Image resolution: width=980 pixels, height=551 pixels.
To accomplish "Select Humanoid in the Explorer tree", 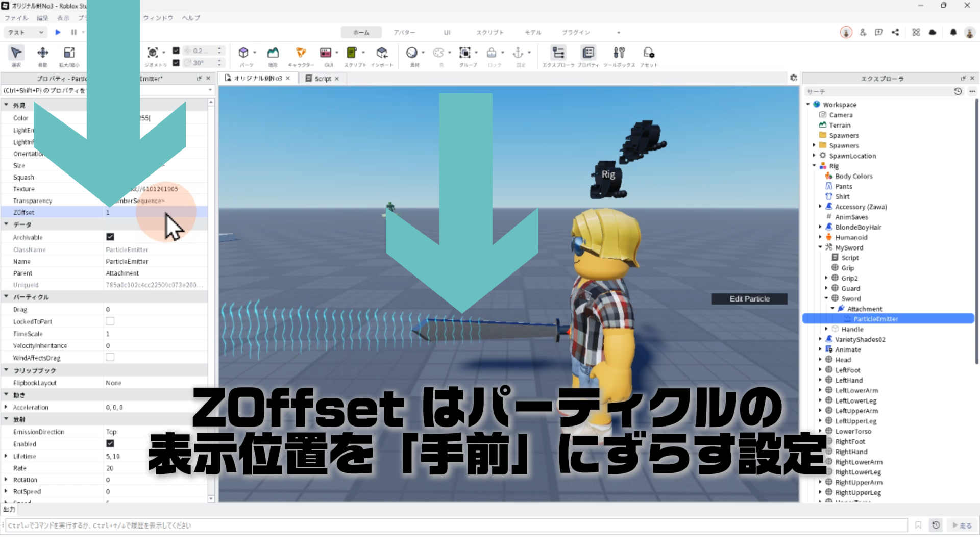I will [x=851, y=237].
